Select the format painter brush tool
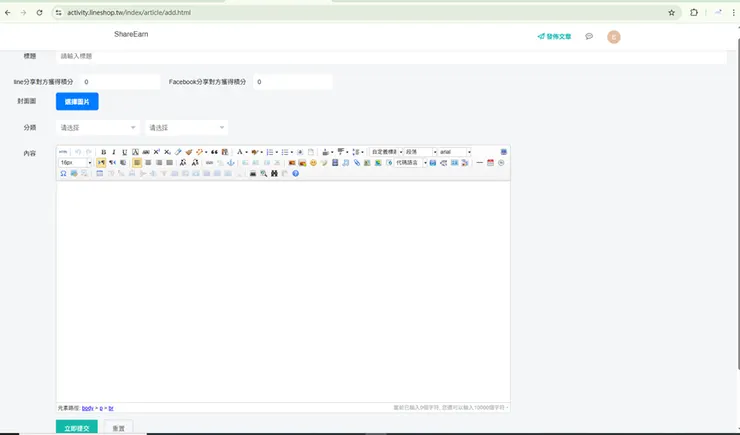 click(189, 152)
